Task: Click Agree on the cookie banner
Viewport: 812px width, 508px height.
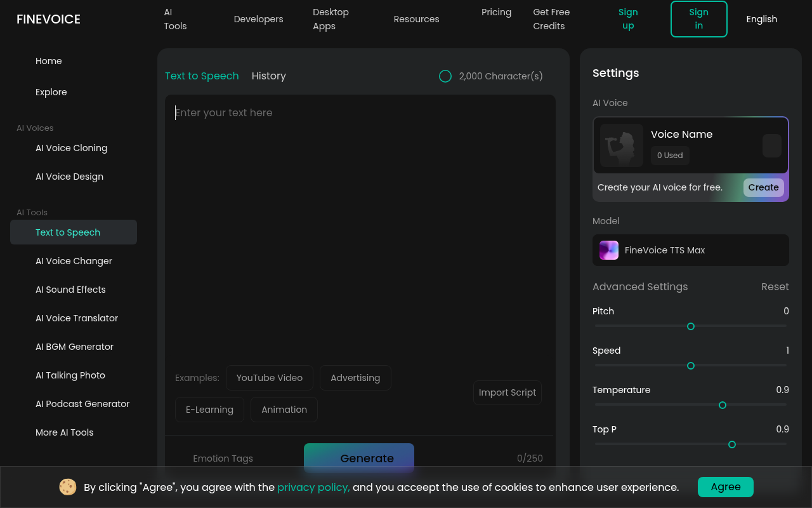Action: [x=725, y=487]
